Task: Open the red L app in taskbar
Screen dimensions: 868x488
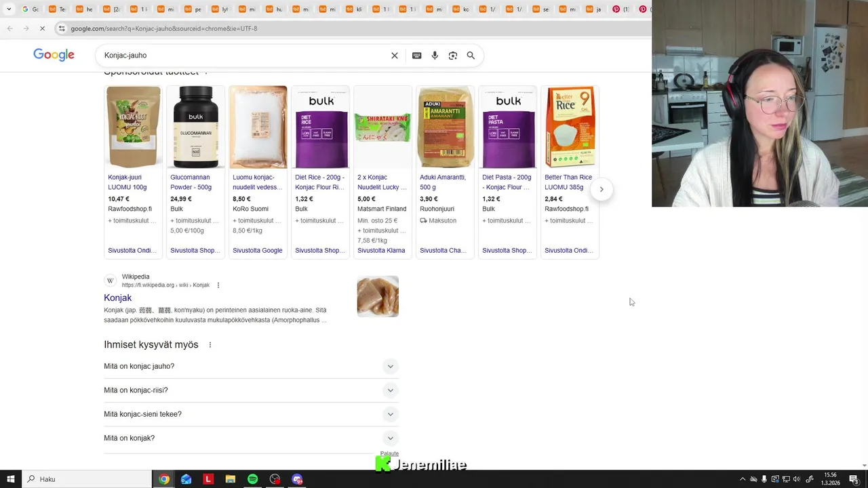Action: point(208,479)
